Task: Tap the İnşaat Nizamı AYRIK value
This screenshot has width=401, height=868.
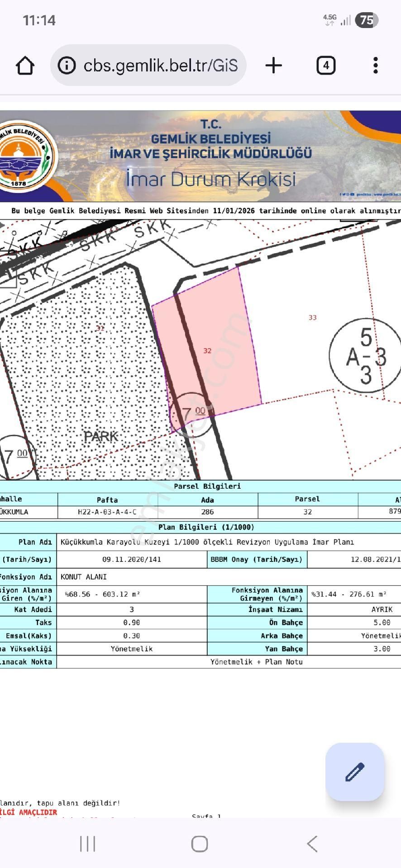Action: [382, 609]
